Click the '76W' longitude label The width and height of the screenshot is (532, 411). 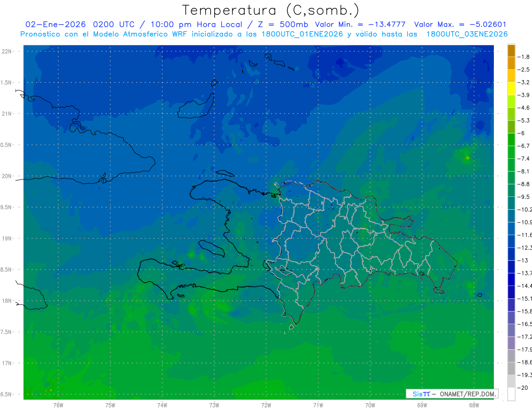click(58, 405)
